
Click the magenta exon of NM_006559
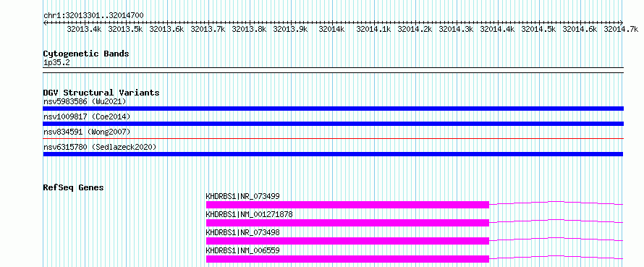click(347, 259)
